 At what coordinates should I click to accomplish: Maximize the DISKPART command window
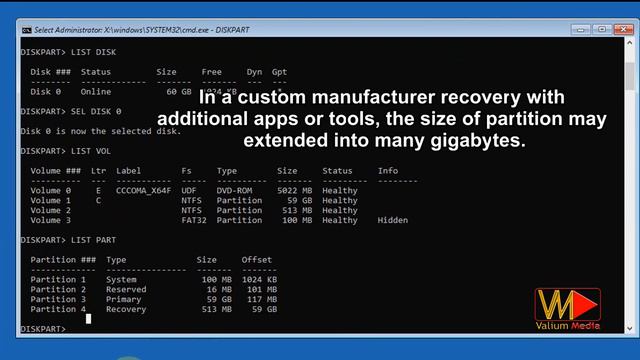coord(602,29)
